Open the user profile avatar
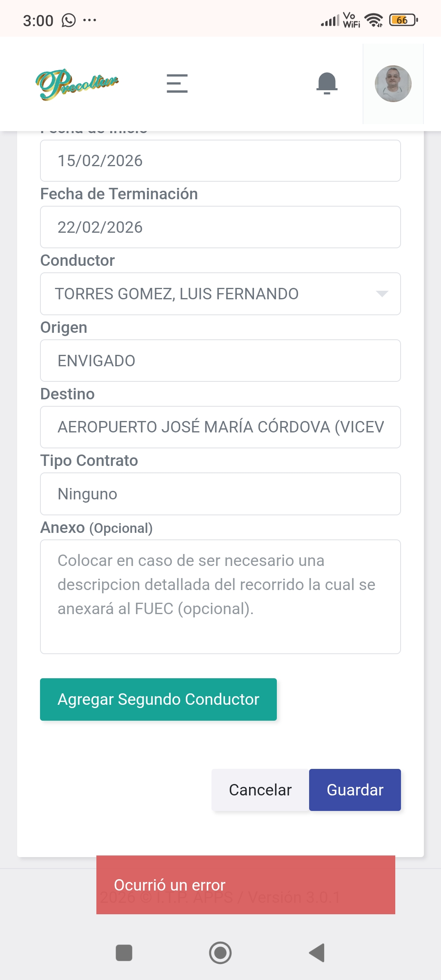Viewport: 441px width, 980px height. 393,84
